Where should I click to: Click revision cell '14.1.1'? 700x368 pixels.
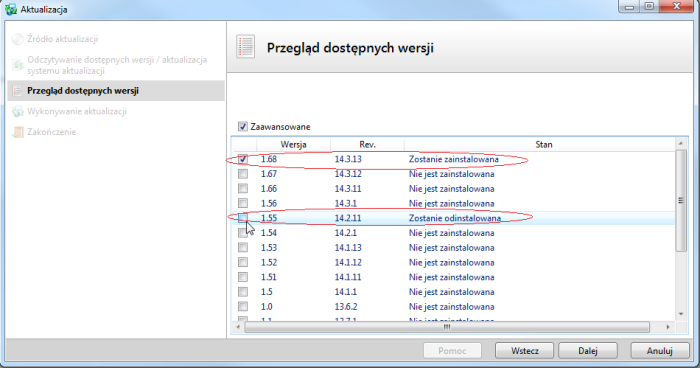pos(346,292)
